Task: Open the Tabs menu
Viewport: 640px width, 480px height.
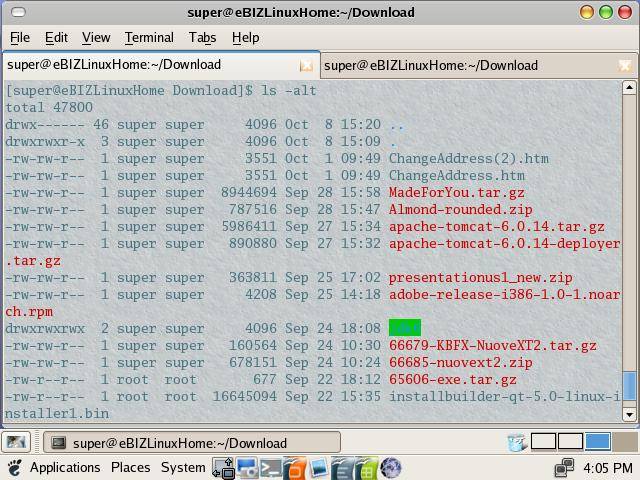Action: pyautogui.click(x=202, y=37)
